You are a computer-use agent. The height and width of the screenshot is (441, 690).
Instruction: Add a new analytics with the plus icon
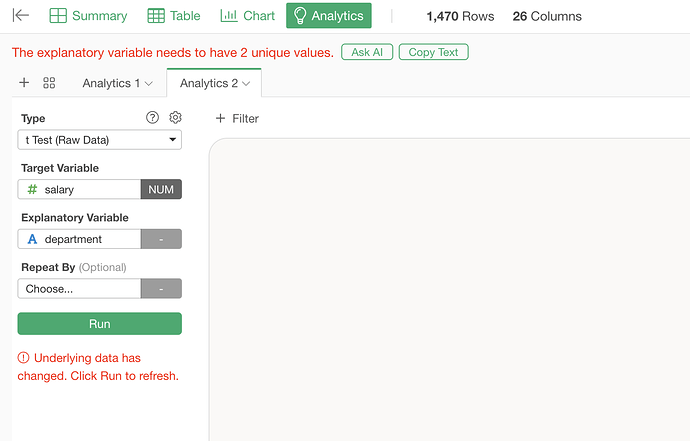click(x=24, y=82)
